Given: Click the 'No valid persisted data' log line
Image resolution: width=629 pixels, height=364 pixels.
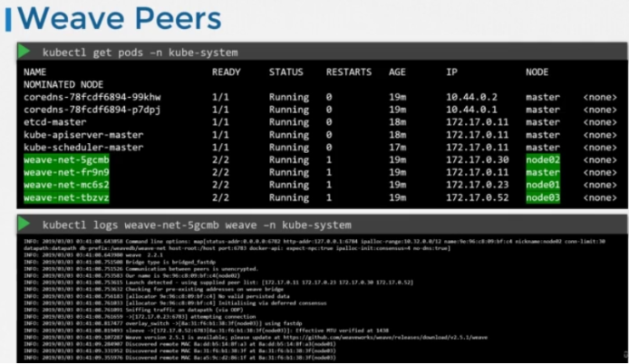Looking at the screenshot, I should [157, 296].
